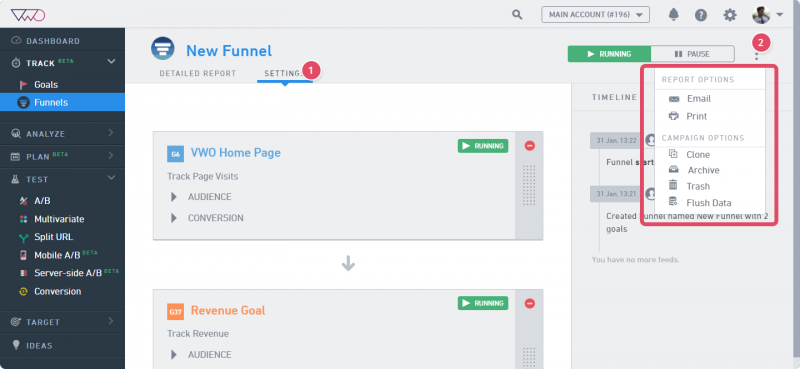Click Running status badge on Revenue Goal

coord(483,303)
